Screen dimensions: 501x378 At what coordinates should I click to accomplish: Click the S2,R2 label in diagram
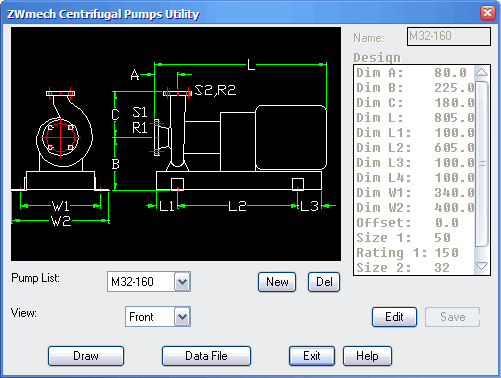click(x=215, y=90)
